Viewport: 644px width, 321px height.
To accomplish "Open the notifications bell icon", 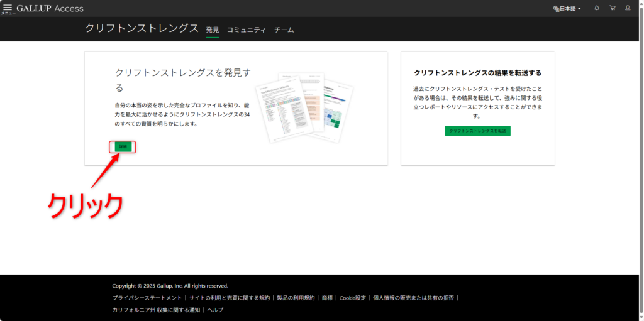I will pos(597,8).
